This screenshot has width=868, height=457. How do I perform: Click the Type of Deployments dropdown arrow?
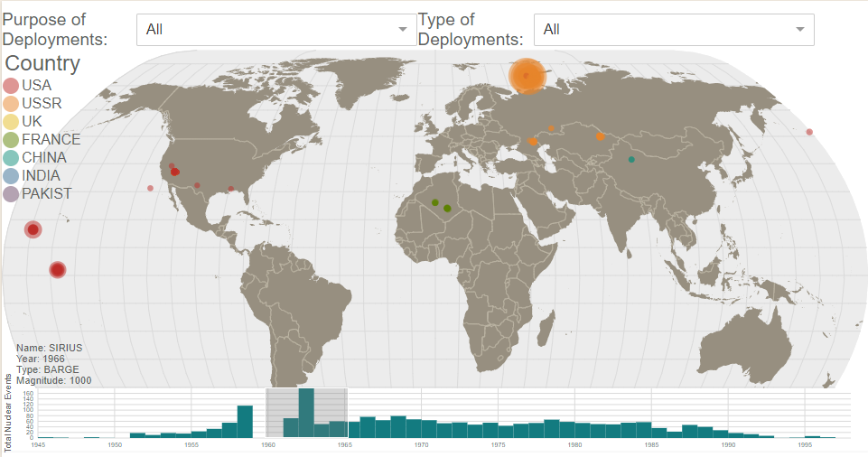coord(800,29)
